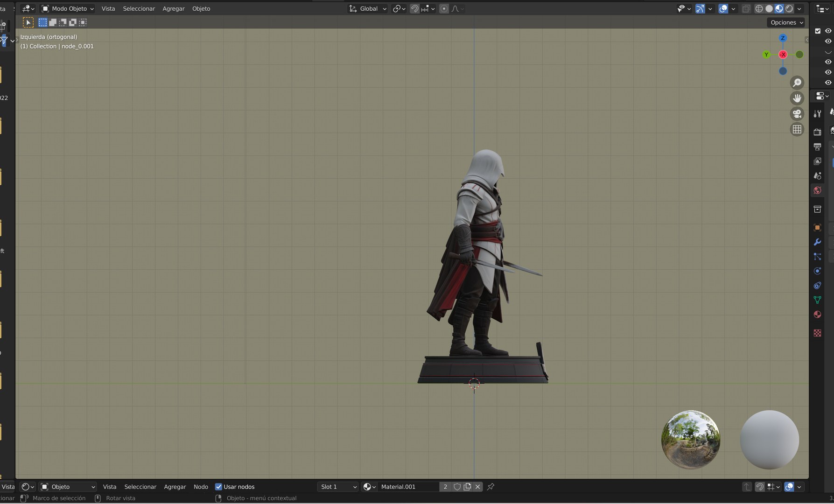The width and height of the screenshot is (834, 504).
Task: Click the Z axis on the navigation gizmo
Action: click(783, 38)
